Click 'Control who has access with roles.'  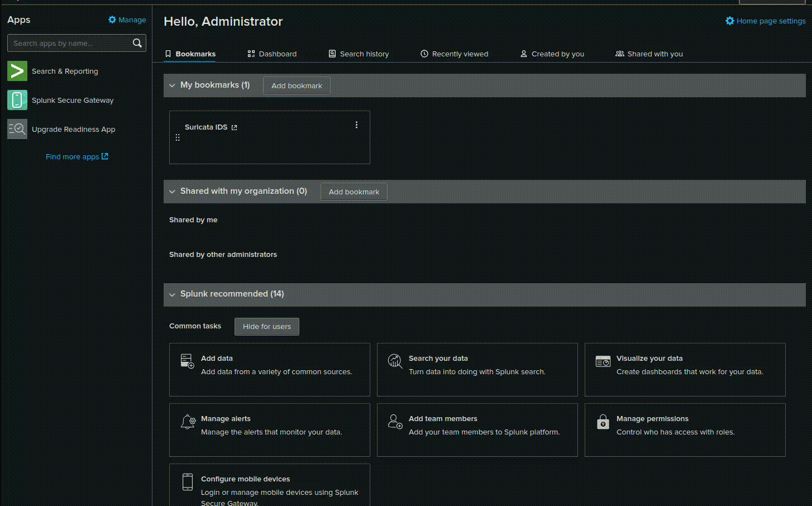(x=675, y=432)
